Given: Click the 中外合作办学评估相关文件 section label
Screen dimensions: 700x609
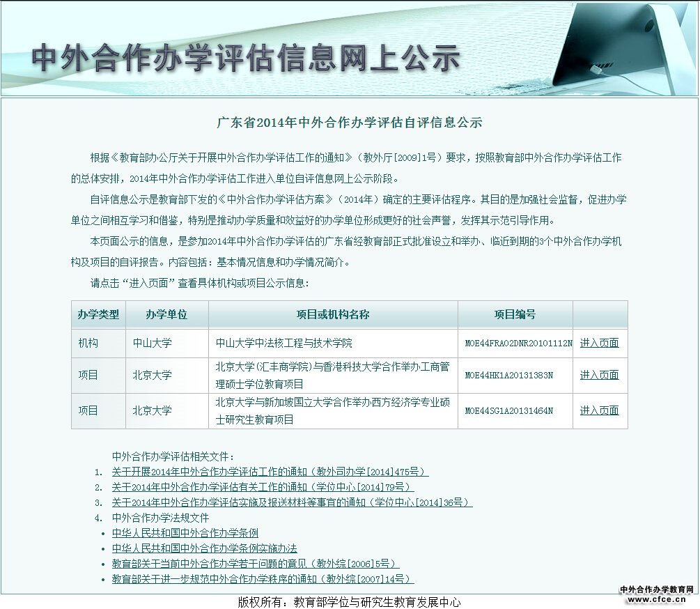Looking at the screenshot, I should [173, 456].
